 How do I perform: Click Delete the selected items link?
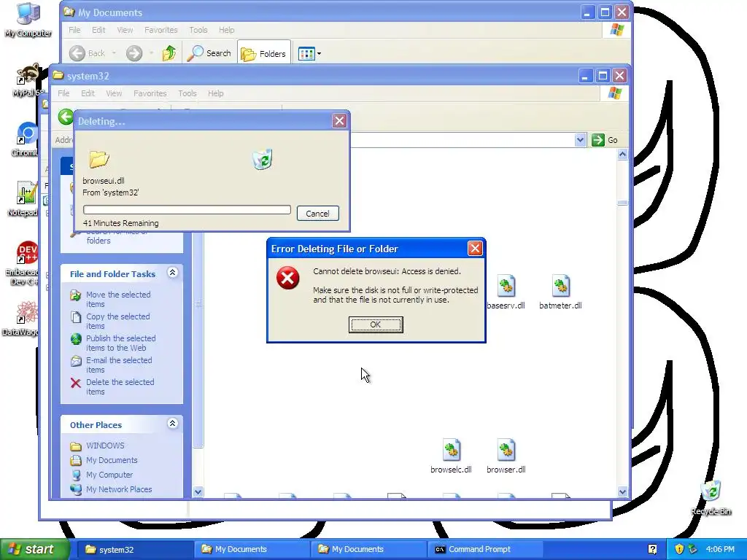(x=120, y=386)
